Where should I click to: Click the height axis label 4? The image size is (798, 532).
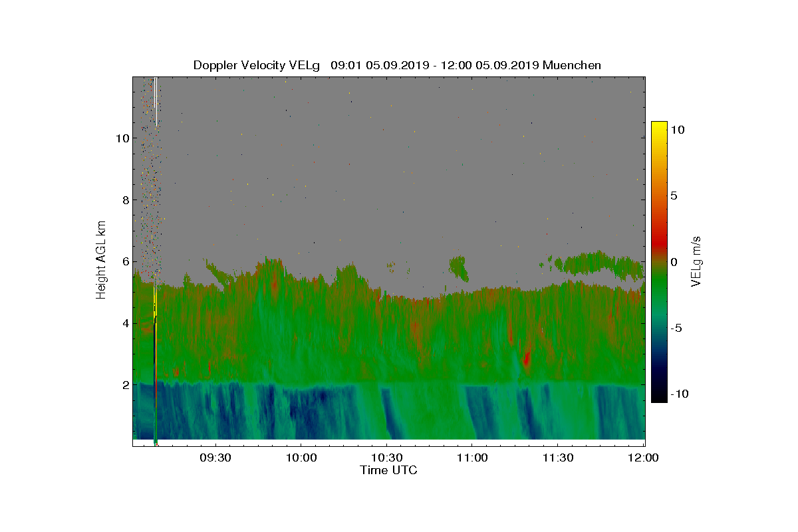point(124,324)
